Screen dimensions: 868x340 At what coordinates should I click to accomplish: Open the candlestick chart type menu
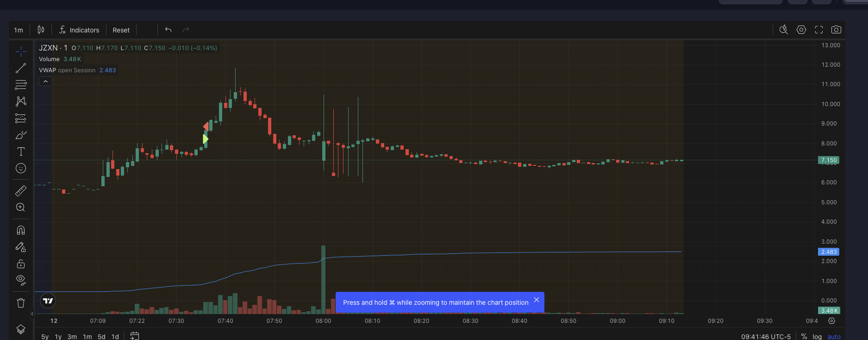[41, 30]
